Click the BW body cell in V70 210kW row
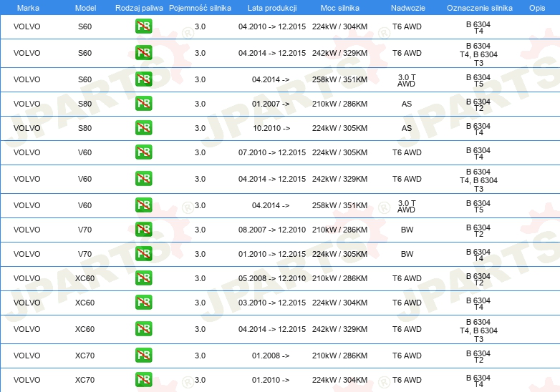The image size is (560, 392). (x=407, y=230)
